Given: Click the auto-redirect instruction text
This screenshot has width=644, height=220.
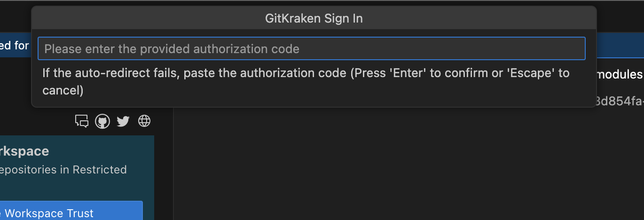Looking at the screenshot, I should point(306,73).
